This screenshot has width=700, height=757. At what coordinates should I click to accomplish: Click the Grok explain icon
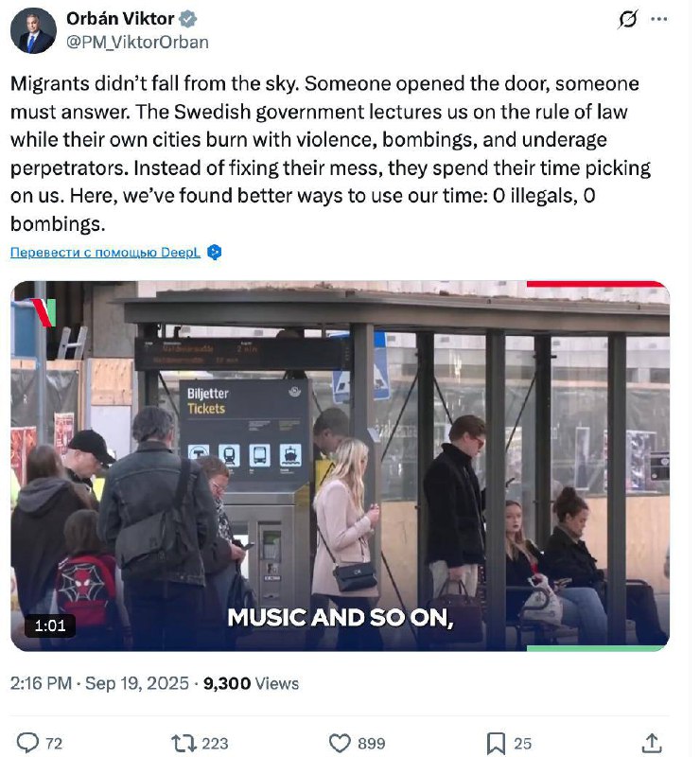click(627, 19)
